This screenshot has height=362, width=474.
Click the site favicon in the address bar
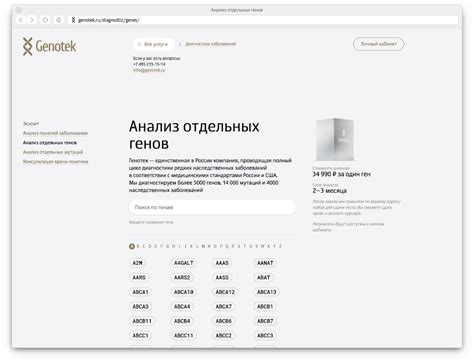(x=73, y=20)
